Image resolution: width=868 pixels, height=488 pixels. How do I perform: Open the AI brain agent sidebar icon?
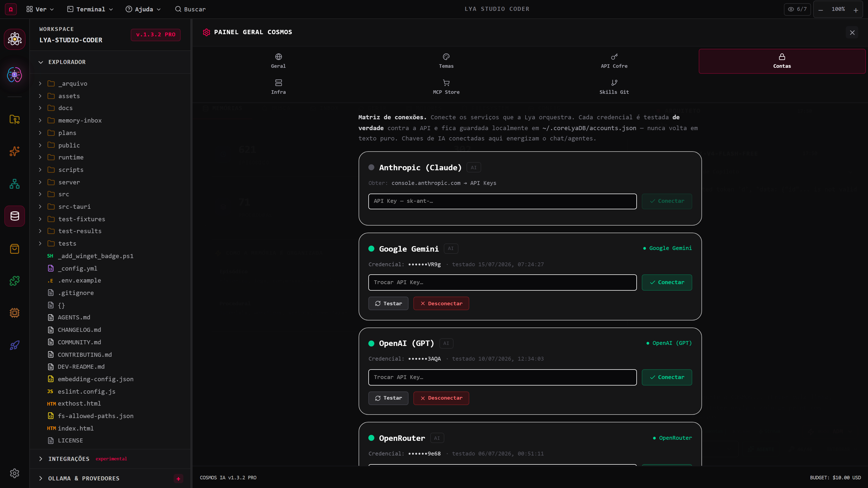14,75
